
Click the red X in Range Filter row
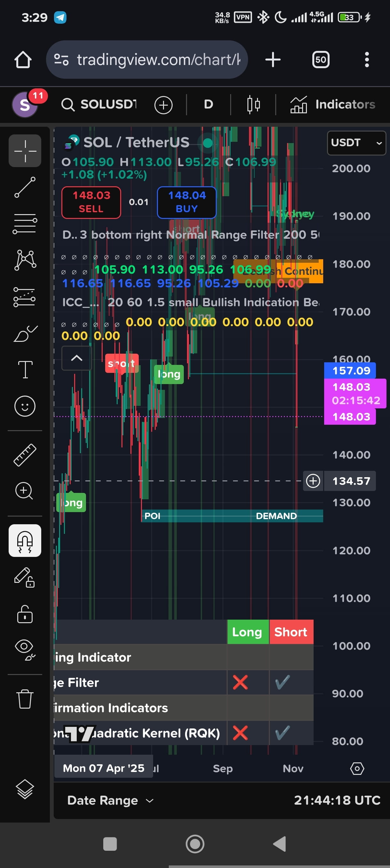tap(240, 682)
